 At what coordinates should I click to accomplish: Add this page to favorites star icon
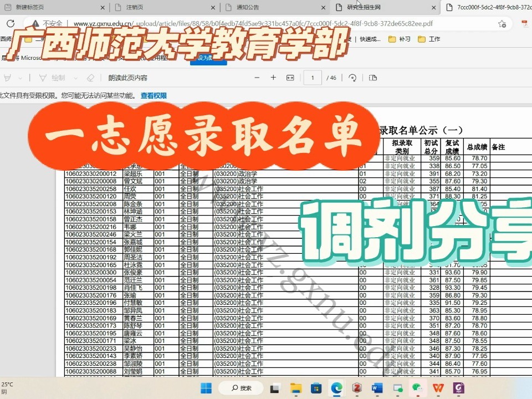point(502,24)
